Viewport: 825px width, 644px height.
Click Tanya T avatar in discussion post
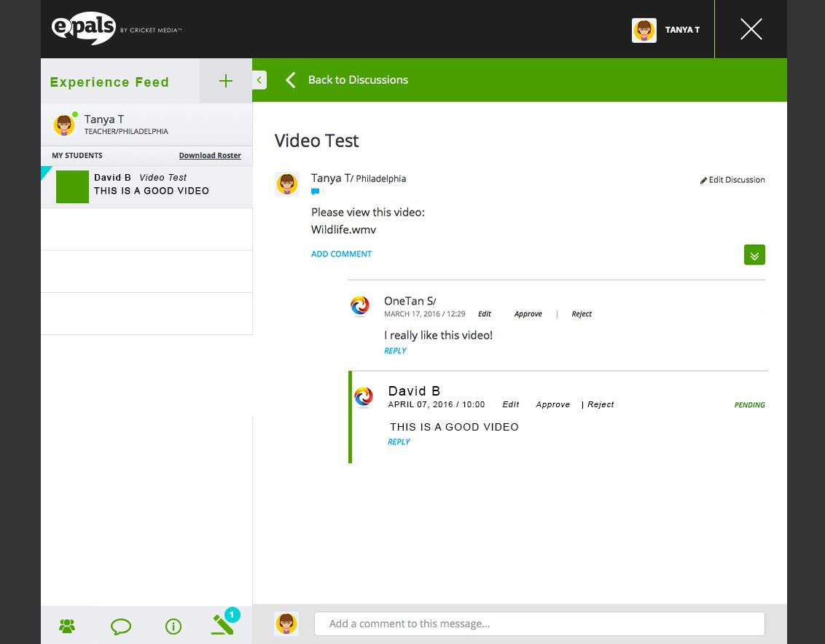[287, 184]
